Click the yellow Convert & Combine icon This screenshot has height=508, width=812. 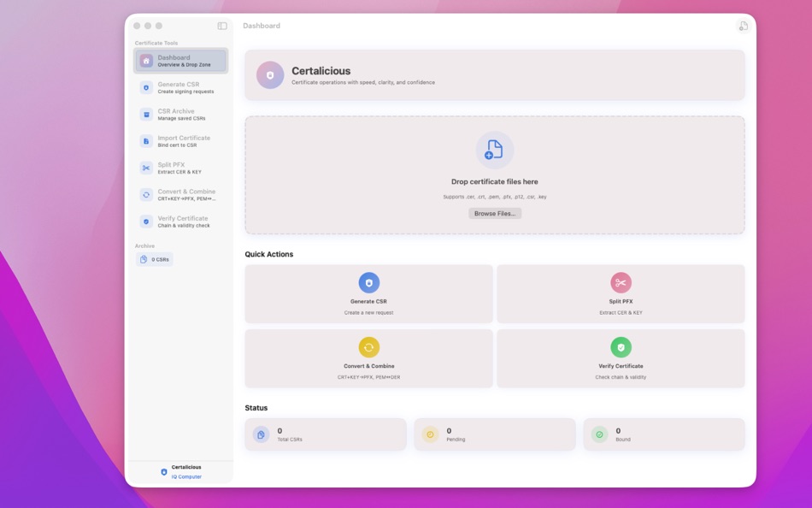368,347
